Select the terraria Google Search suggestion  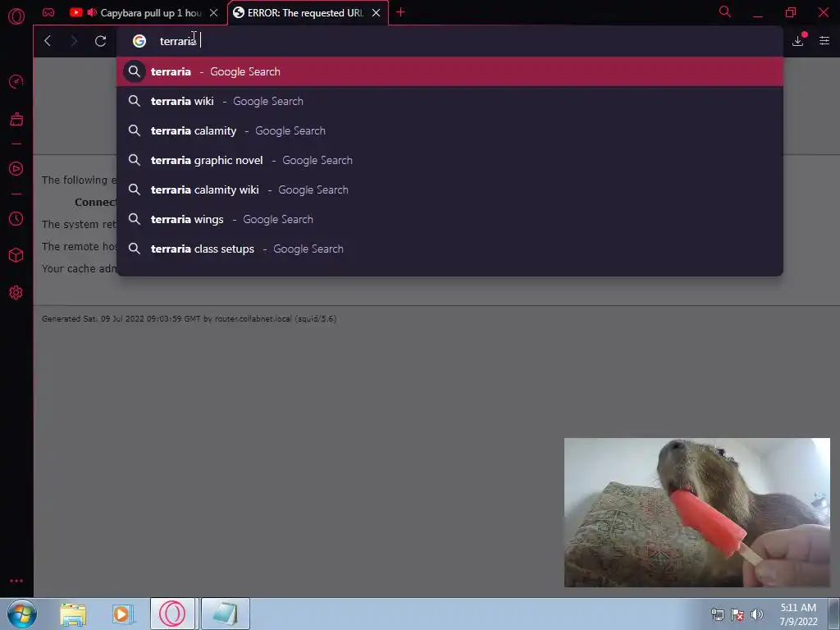450,71
